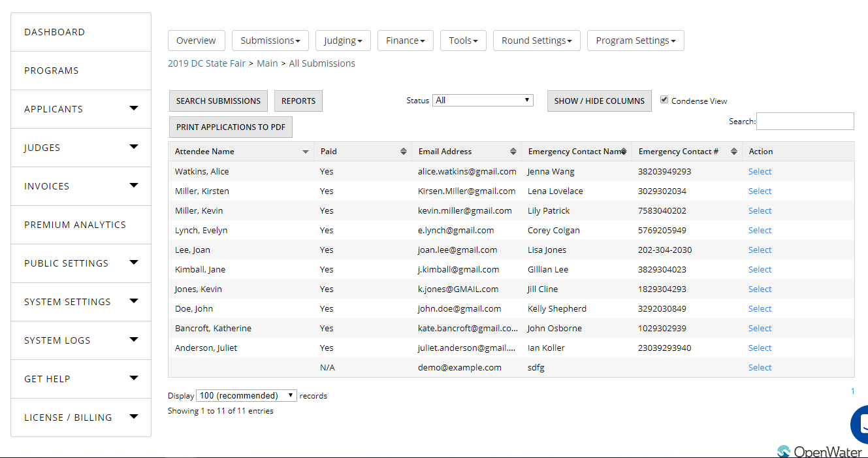Image resolution: width=868 pixels, height=458 pixels.
Task: Go to page 1 of results
Action: click(x=852, y=391)
